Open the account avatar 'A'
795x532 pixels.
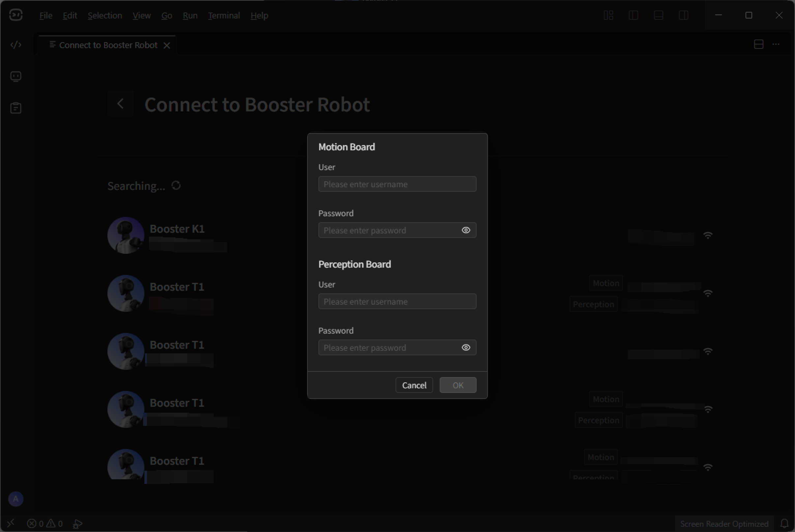tap(15, 499)
